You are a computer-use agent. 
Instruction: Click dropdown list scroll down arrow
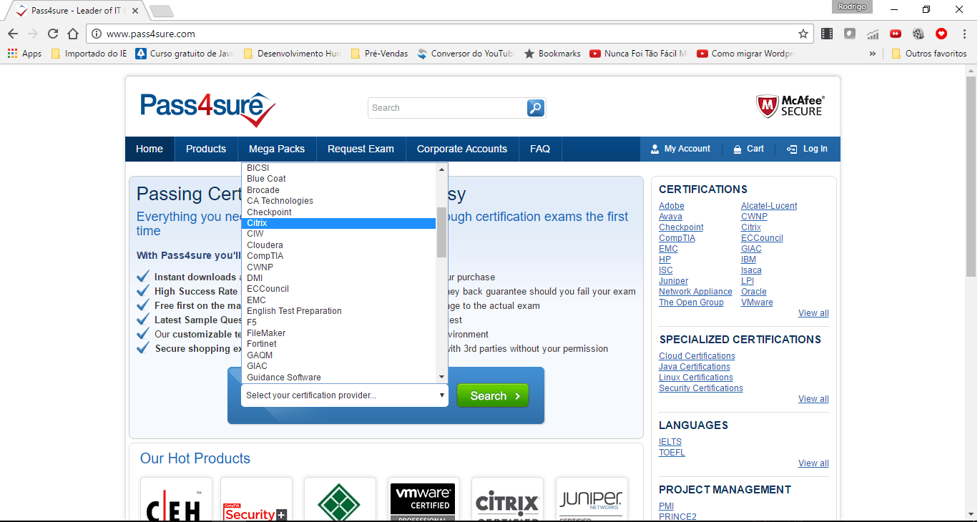pos(441,377)
